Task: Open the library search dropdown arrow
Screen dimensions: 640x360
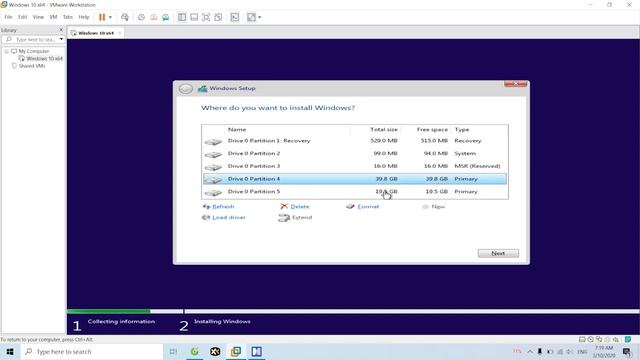Action: click(61, 40)
